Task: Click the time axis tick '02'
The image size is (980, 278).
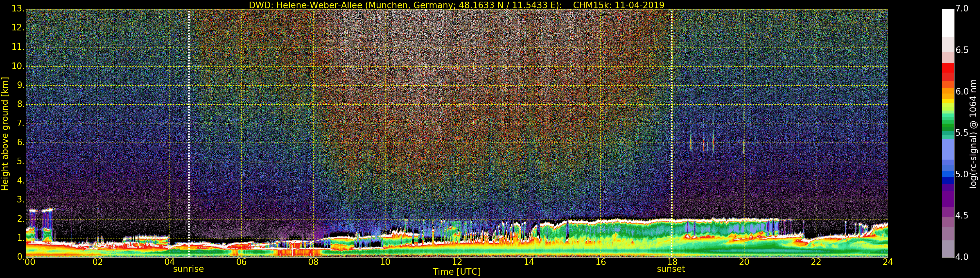Action: [x=98, y=262]
